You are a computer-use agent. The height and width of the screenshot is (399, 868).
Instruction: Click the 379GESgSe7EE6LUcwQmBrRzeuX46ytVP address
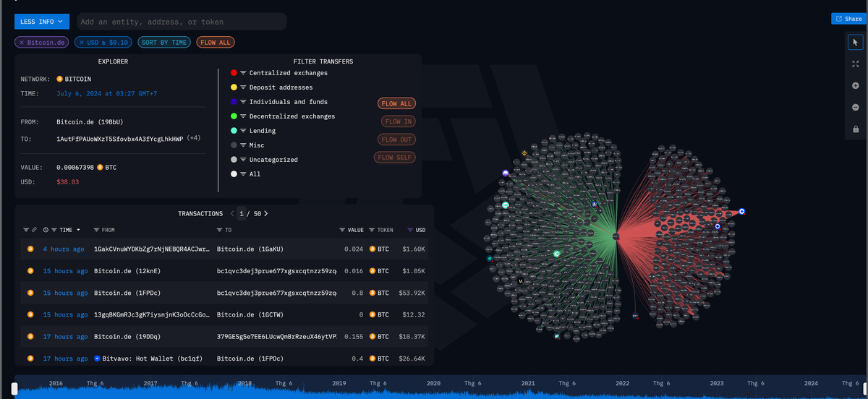[x=276, y=337]
